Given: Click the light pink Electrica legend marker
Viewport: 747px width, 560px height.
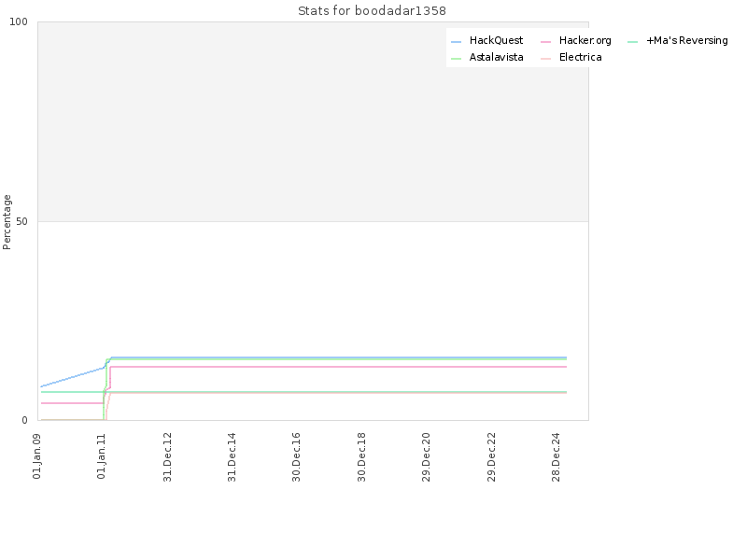Looking at the screenshot, I should pyautogui.click(x=546, y=59).
